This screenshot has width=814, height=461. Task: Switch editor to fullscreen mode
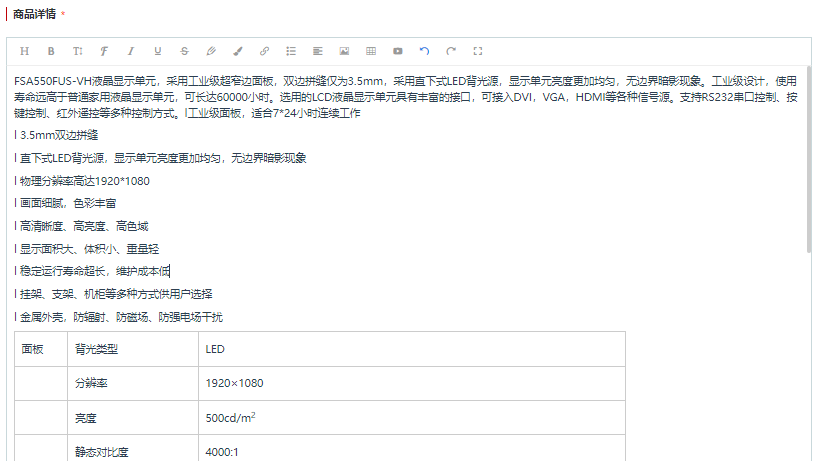[x=478, y=51]
